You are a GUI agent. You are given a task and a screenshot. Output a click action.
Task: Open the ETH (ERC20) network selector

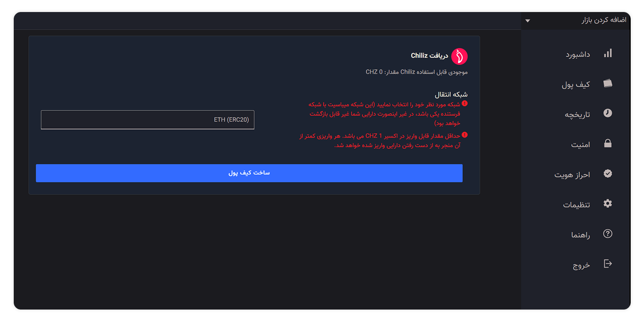pyautogui.click(x=148, y=120)
